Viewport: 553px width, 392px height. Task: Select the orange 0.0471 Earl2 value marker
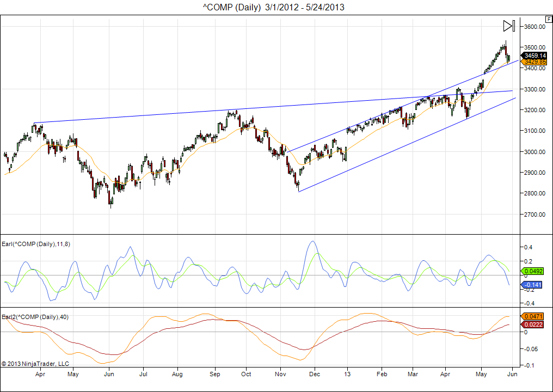coord(534,316)
